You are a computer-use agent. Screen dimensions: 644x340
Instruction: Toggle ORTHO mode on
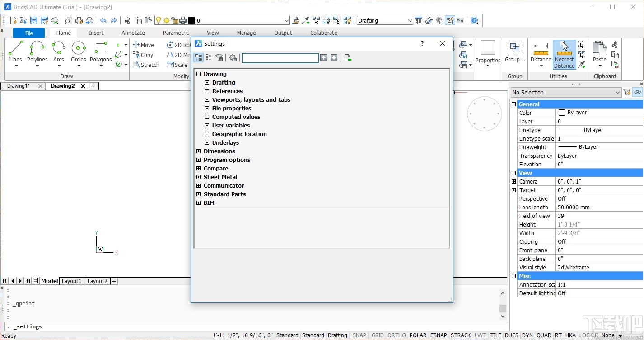click(x=396, y=335)
